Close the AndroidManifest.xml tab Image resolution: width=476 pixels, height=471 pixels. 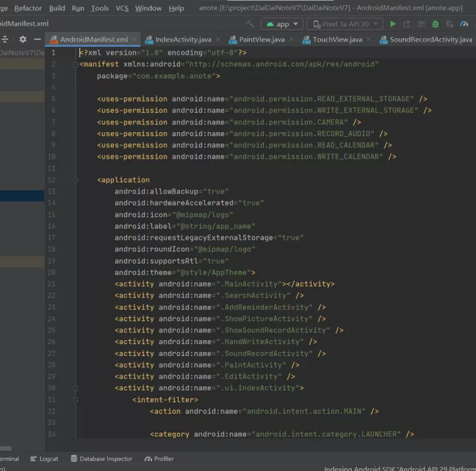[x=134, y=40]
